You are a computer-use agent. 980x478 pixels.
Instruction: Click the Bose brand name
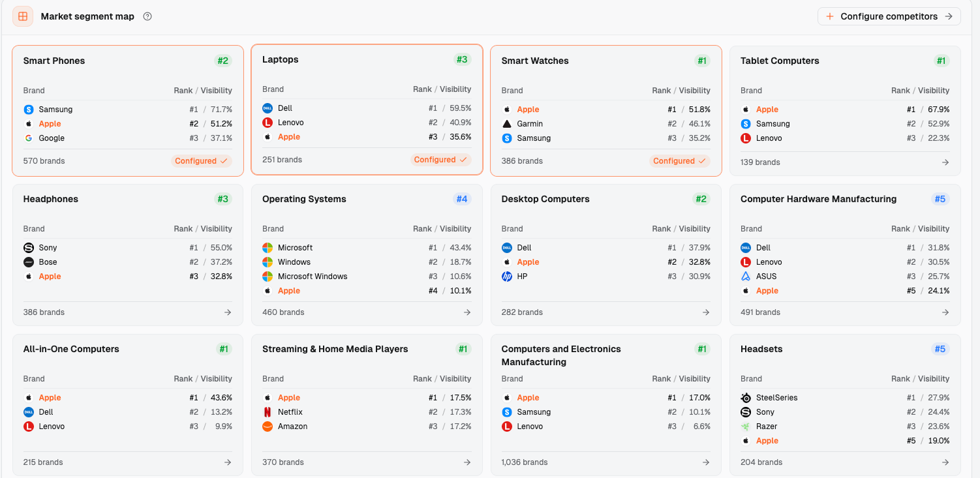pyautogui.click(x=48, y=262)
